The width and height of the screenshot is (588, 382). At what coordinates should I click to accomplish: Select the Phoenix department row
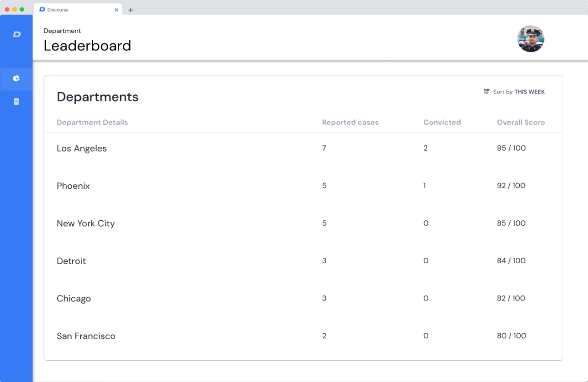(303, 186)
